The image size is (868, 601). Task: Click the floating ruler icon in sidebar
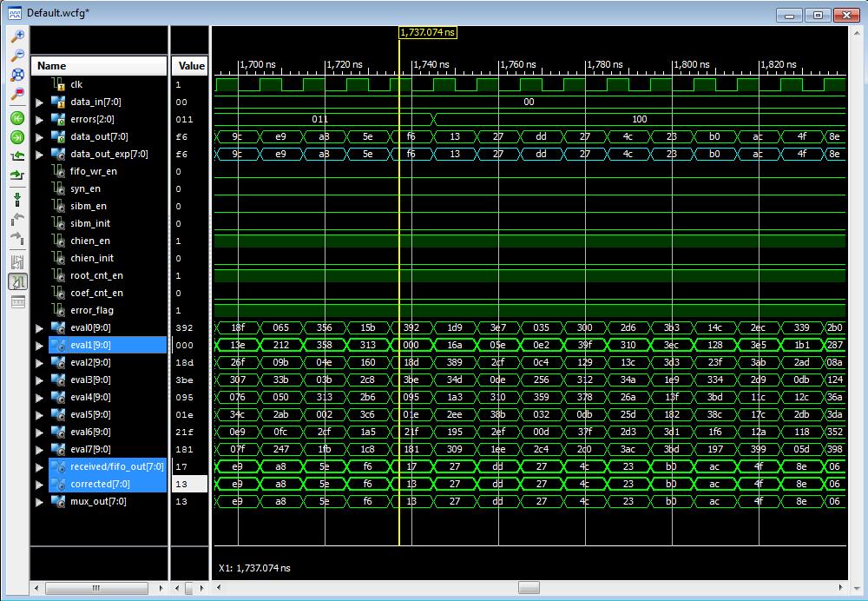(17, 302)
